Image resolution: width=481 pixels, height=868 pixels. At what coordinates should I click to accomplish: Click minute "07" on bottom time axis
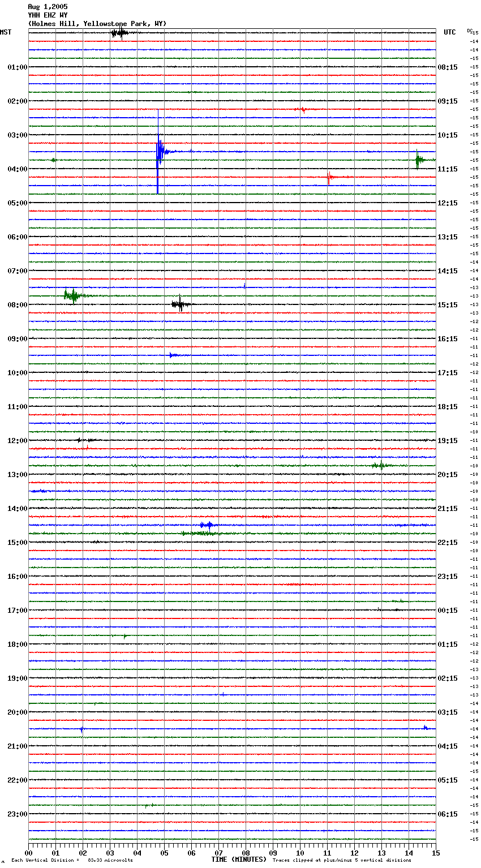tap(218, 853)
